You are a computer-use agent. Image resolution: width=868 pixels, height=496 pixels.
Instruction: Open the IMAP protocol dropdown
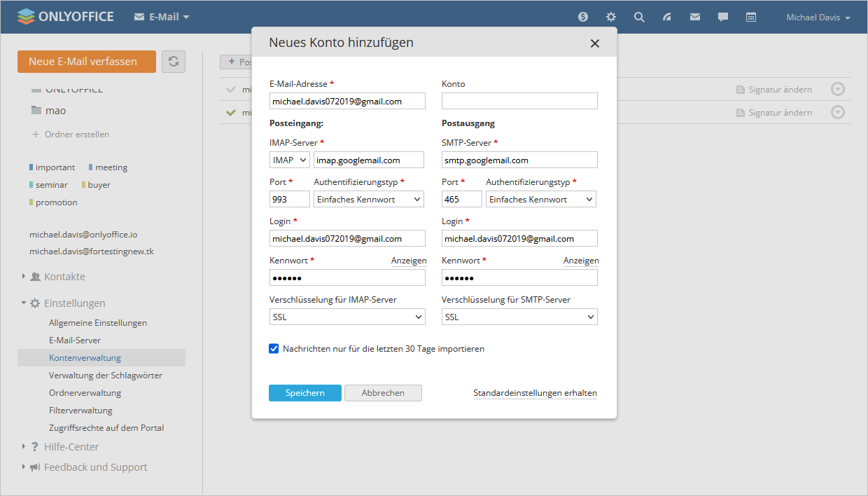tap(290, 160)
